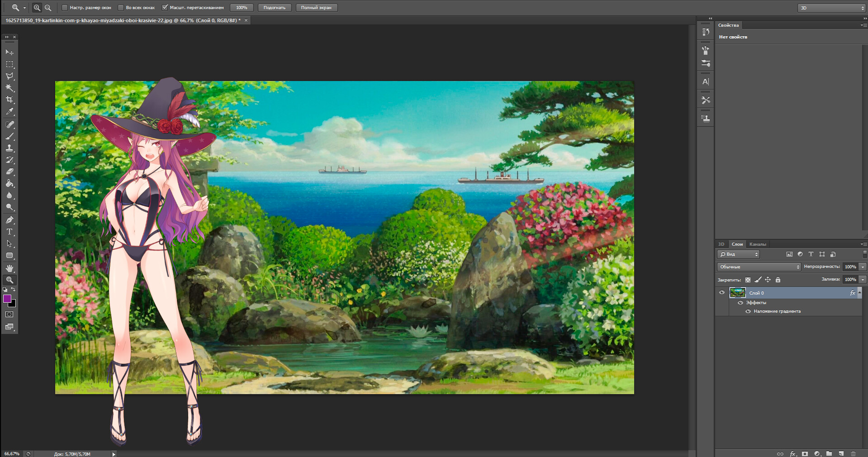Viewport: 868px width, 457px height.
Task: Open the Character panel via A icon
Action: pyautogui.click(x=705, y=81)
